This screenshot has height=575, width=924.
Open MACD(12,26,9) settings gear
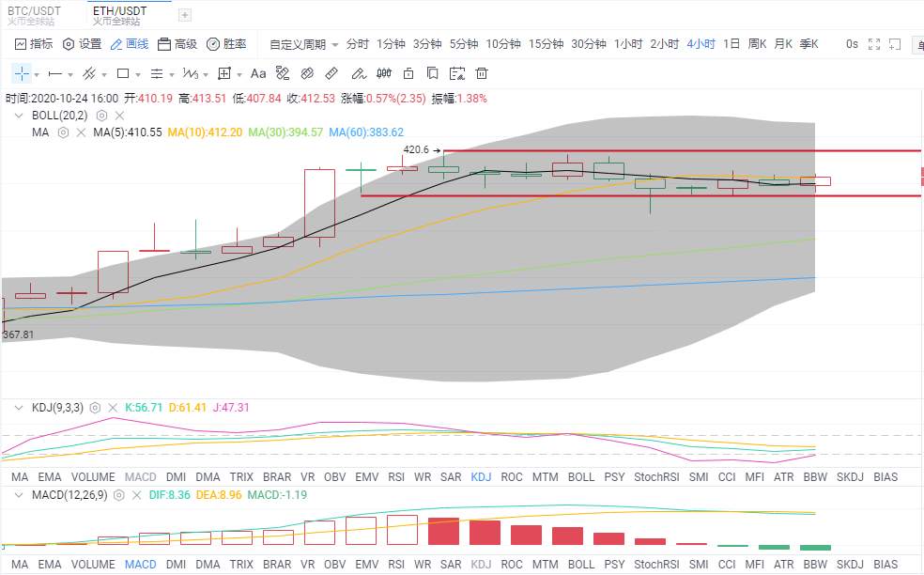click(119, 495)
